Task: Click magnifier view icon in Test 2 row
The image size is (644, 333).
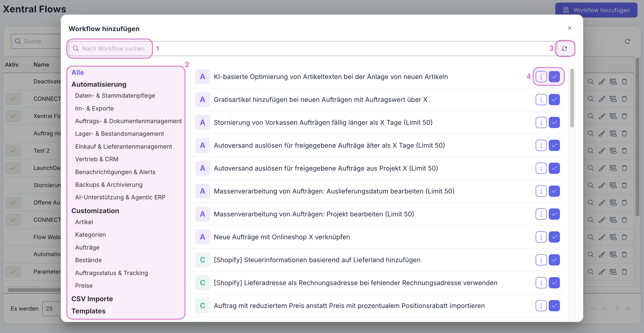Action: tap(591, 151)
